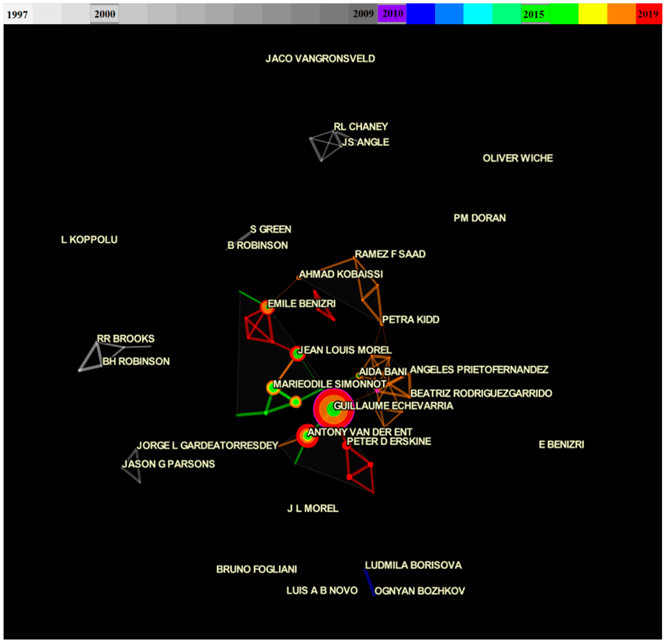Select the OLIVER WICHE author label
Image resolution: width=666 pixels, height=644 pixels.
coord(518,158)
